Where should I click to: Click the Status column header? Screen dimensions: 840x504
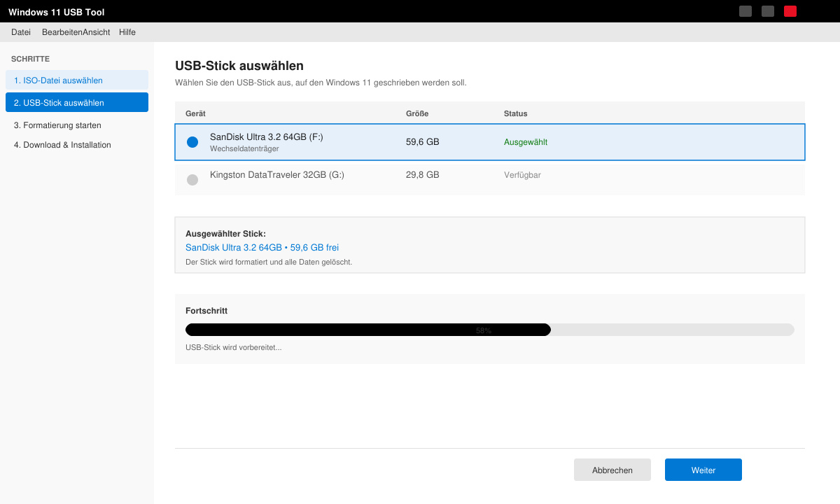pos(516,113)
